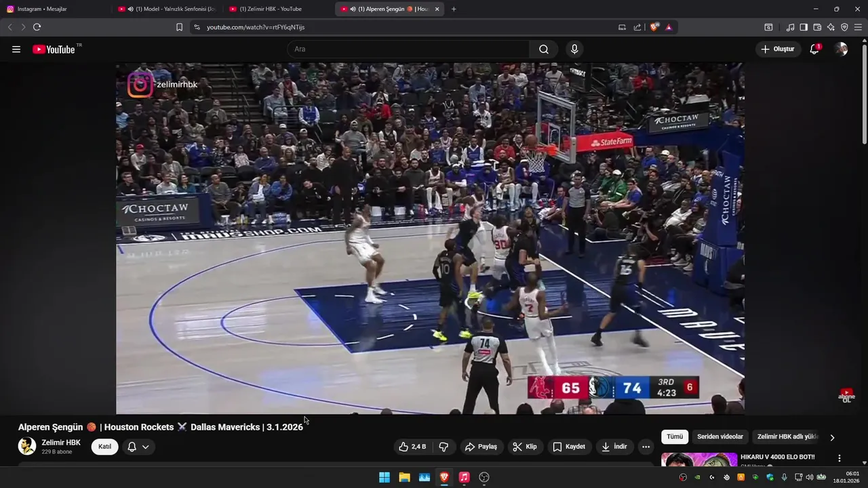Show next filter chips with arrow

point(832,437)
